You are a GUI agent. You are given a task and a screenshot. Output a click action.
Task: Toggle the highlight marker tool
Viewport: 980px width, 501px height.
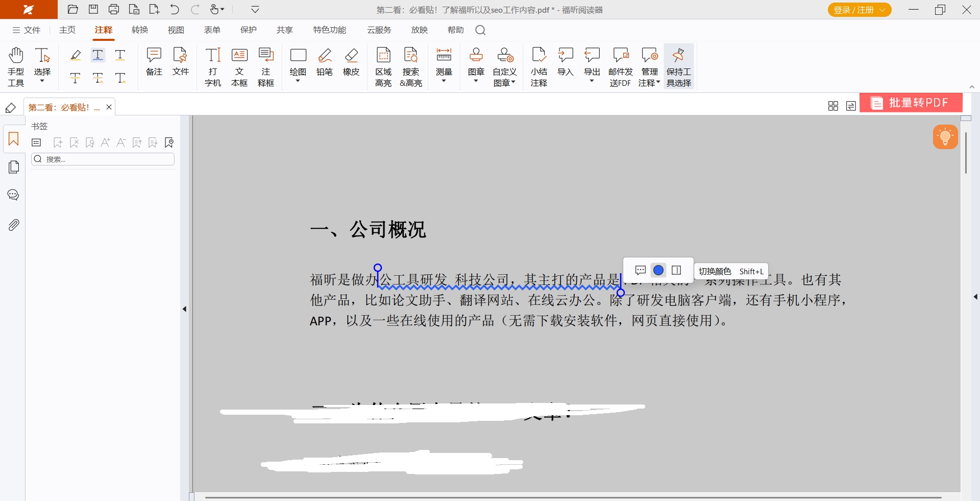tap(76, 55)
